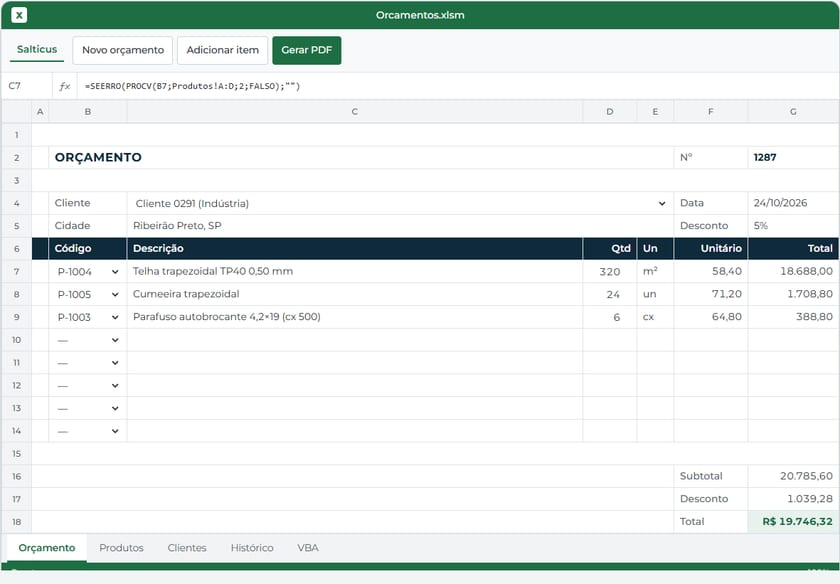Click the C7 name box
Screen dimensions: 840x584
(x=27, y=86)
